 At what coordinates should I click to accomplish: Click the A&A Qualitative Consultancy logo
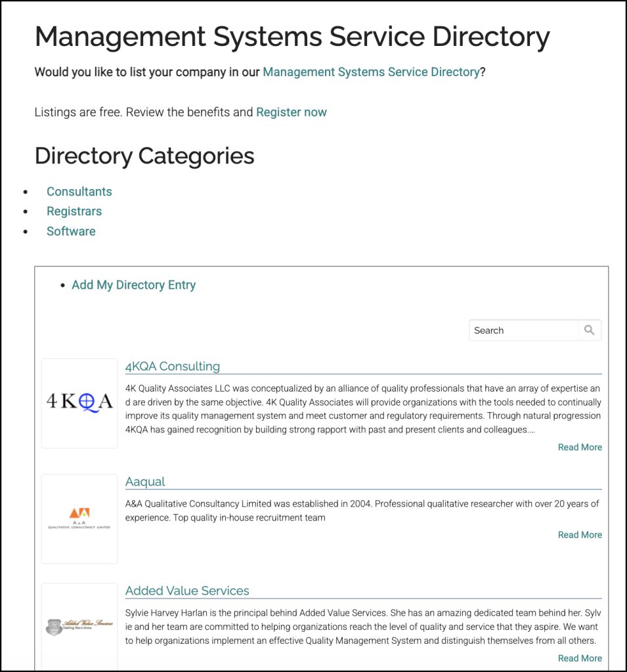pos(79,518)
